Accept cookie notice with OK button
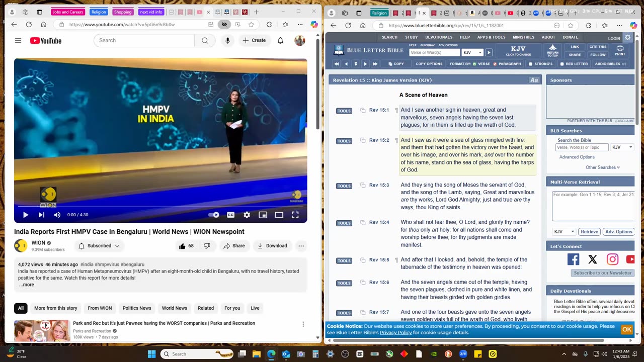Image resolution: width=644 pixels, height=362 pixels. [626, 329]
